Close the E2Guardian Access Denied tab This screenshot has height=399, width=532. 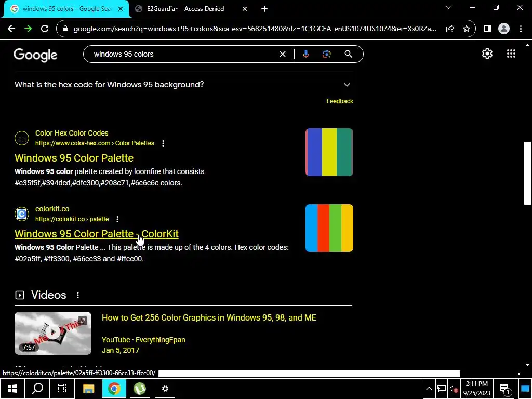245,9
